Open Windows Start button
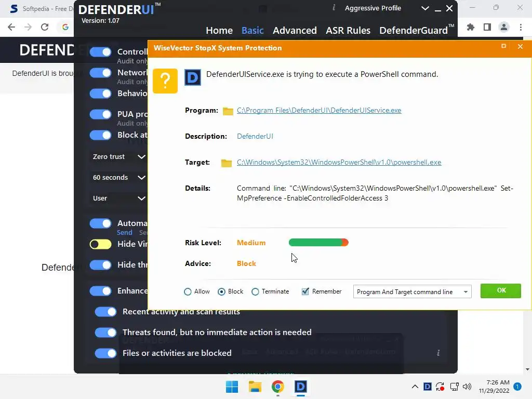The height and width of the screenshot is (399, 532). 232,387
